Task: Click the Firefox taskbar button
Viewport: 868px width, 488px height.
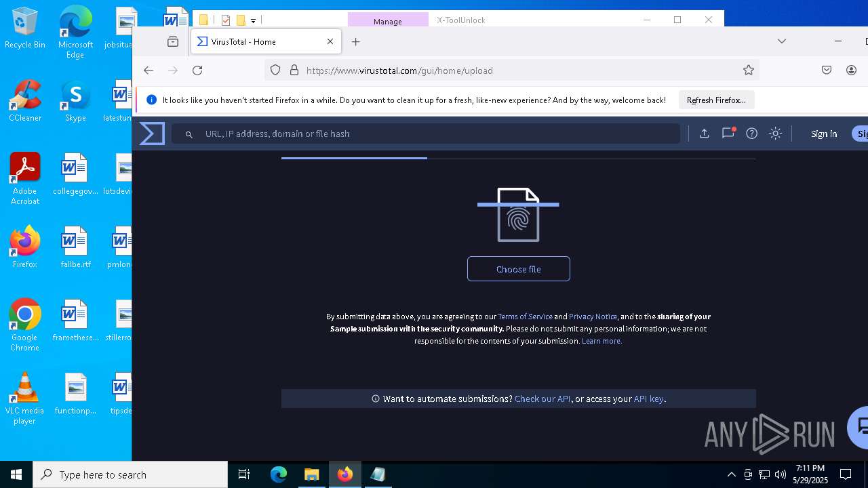Action: tap(344, 474)
